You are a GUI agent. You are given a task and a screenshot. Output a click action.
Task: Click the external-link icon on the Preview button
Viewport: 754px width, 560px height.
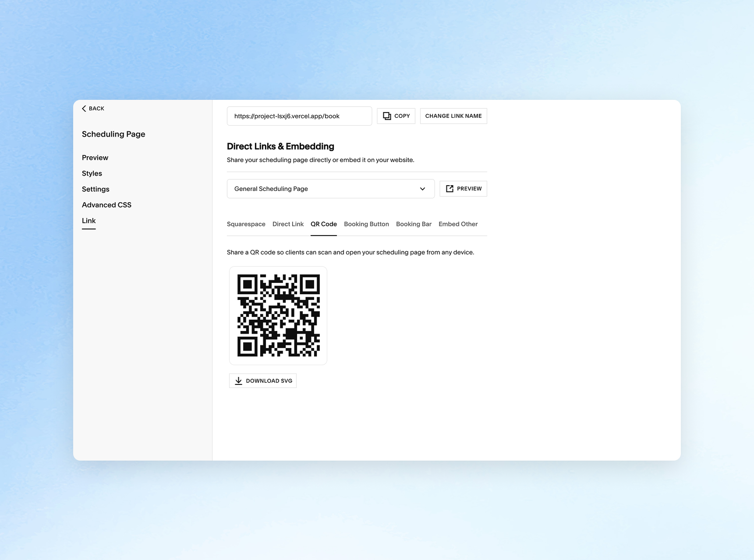pyautogui.click(x=450, y=189)
